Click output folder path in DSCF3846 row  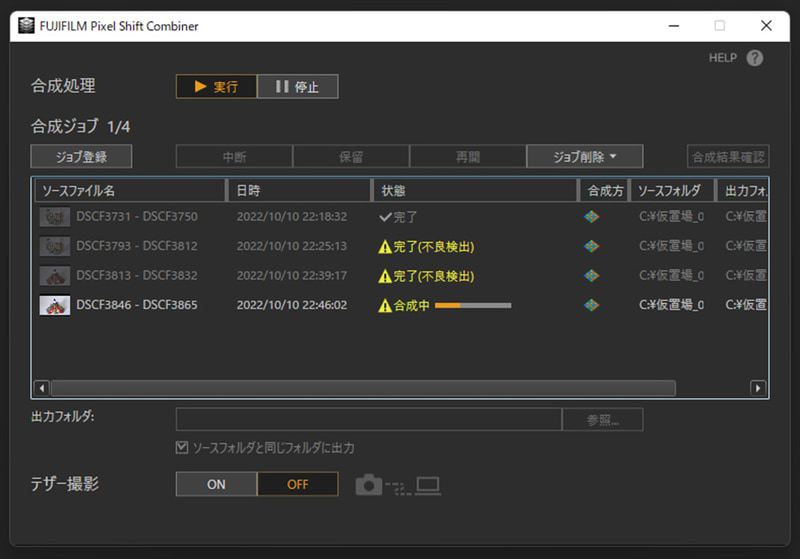click(746, 305)
